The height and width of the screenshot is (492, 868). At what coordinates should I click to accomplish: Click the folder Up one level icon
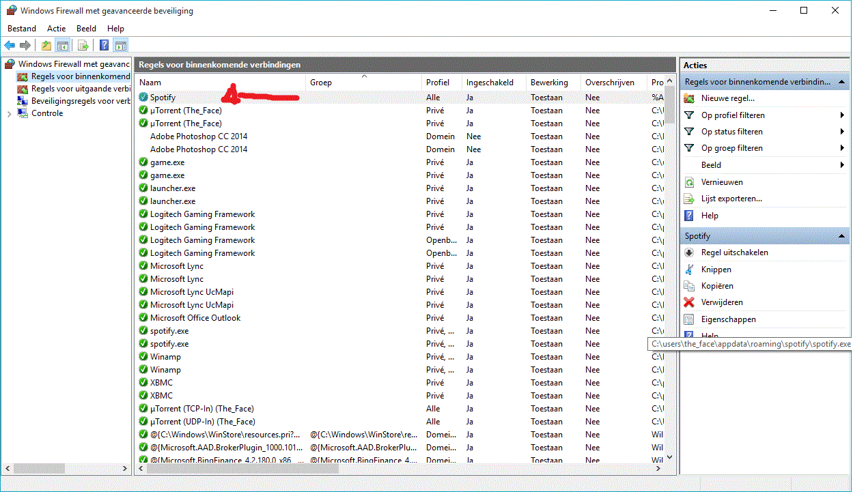coord(46,46)
